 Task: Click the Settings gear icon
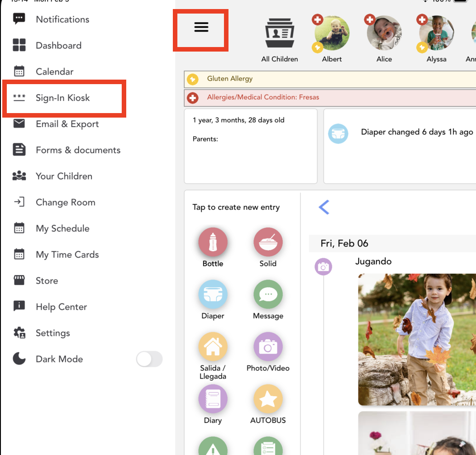tap(19, 333)
